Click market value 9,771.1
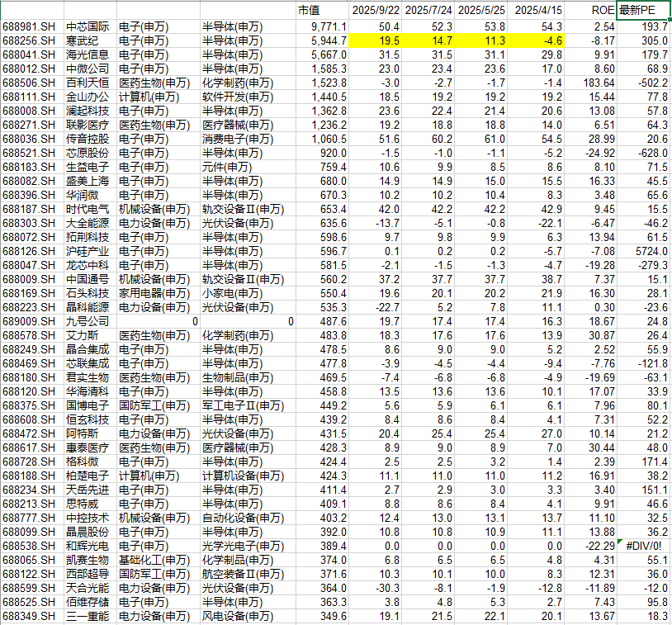Screen dimensions: 672x625 coord(322,26)
